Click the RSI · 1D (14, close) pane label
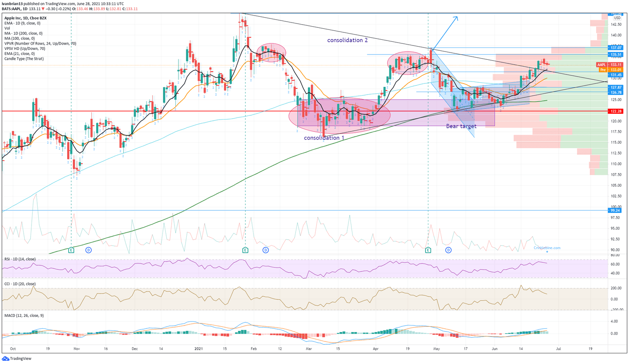This screenshot has height=364, width=629. tap(20, 259)
